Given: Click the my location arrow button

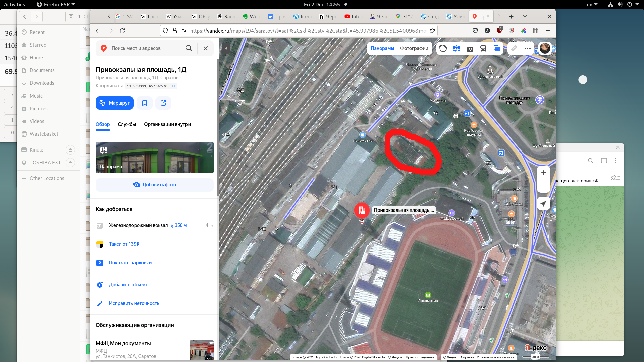Looking at the screenshot, I should coord(544,203).
